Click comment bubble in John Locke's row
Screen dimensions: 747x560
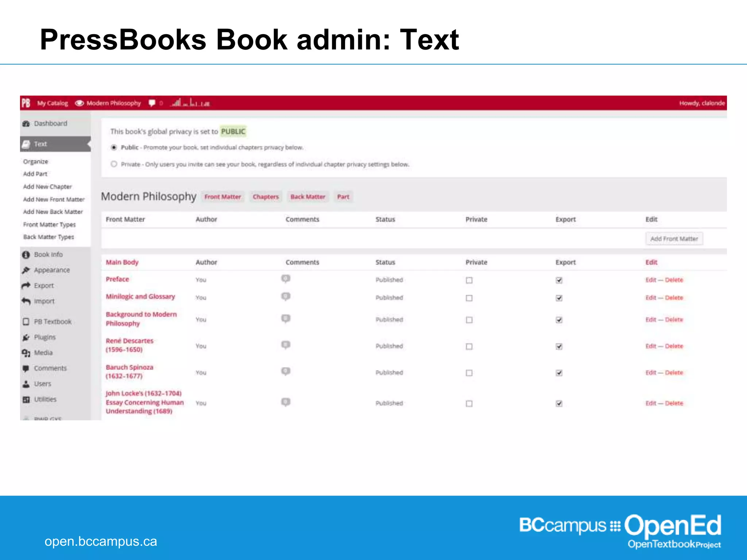286,402
